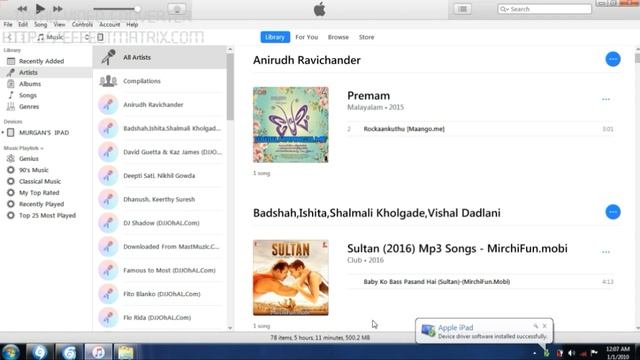Open Anirudh Ravichander blue more-options button
Screen dimensions: 640x360
(613, 59)
